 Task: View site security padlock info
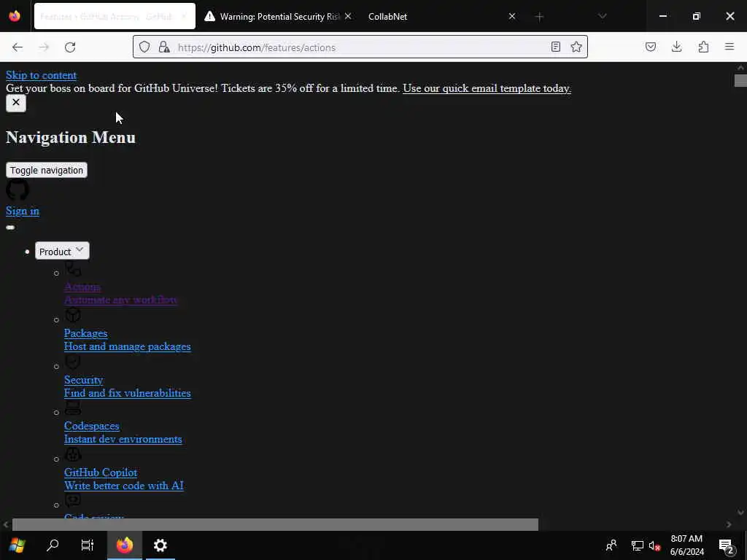164,47
